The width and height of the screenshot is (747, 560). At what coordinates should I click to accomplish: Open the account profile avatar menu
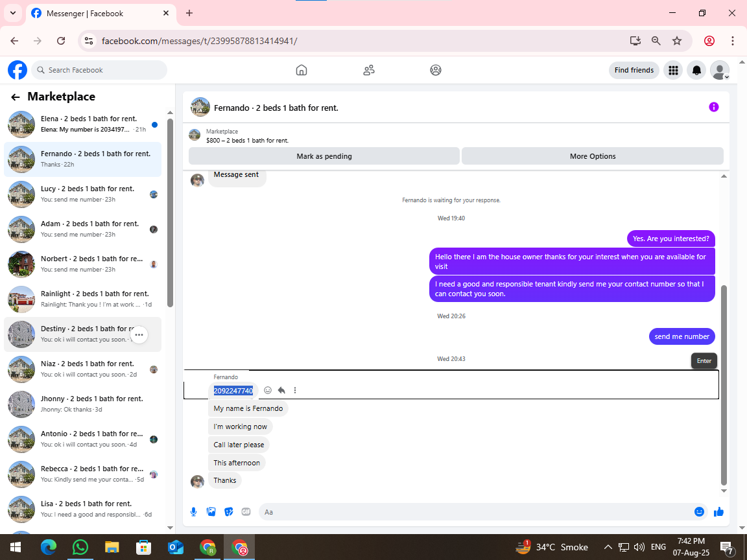[719, 71]
